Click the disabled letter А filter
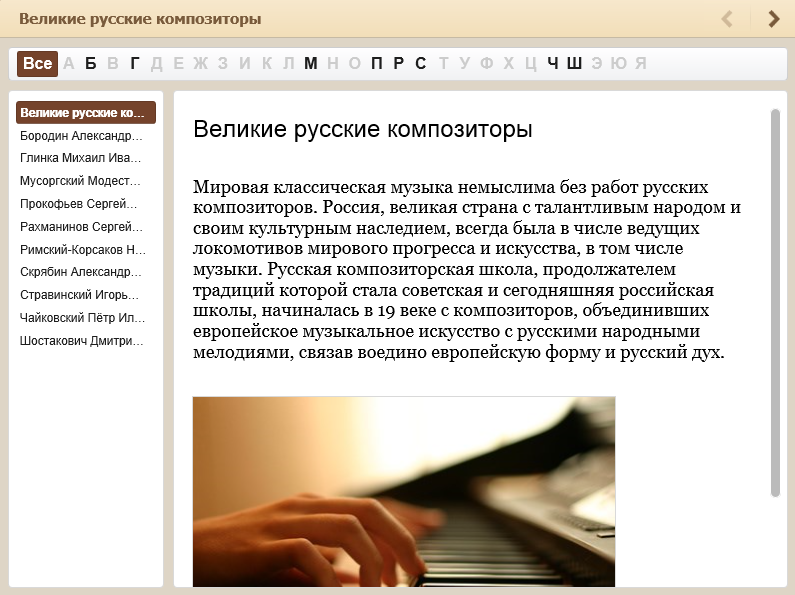This screenshot has height=595, width=795. pyautogui.click(x=69, y=64)
